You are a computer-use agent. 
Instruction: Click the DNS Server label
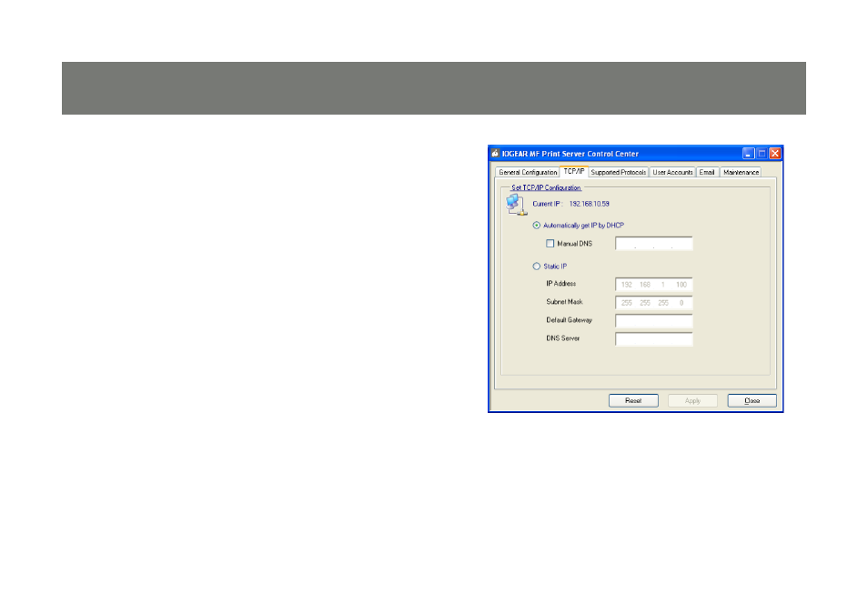[562, 338]
